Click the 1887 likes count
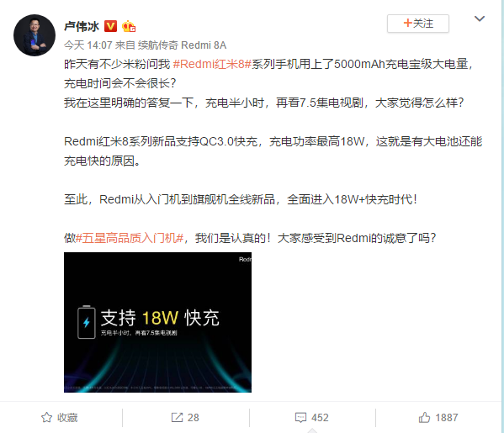504x433 pixels. [x=447, y=418]
